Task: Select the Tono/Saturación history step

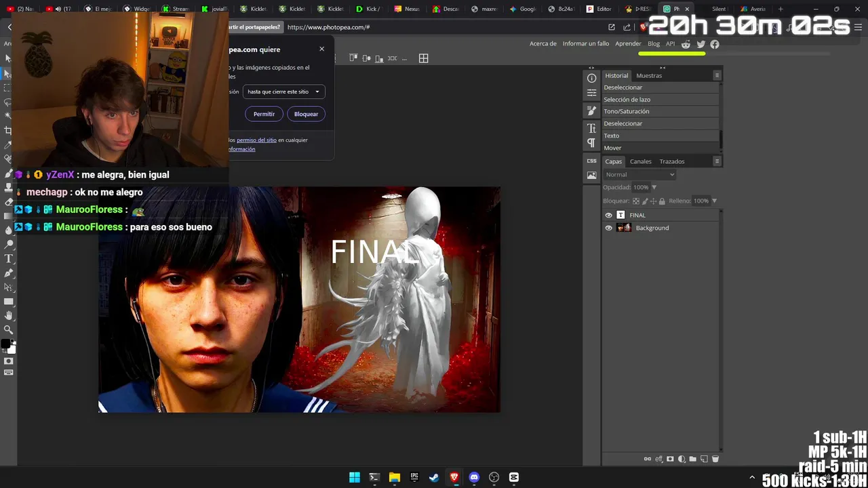Action: point(660,111)
